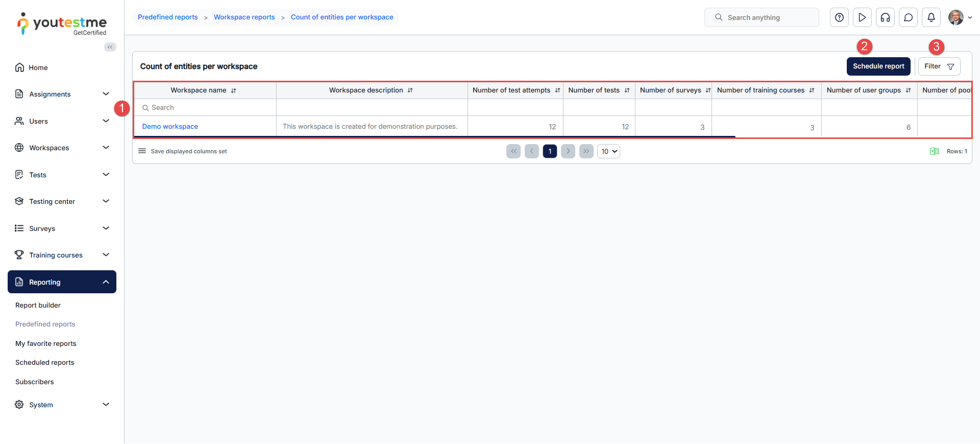This screenshot has height=444, width=980.
Task: Open Report builder in the sidebar
Action: [38, 306]
